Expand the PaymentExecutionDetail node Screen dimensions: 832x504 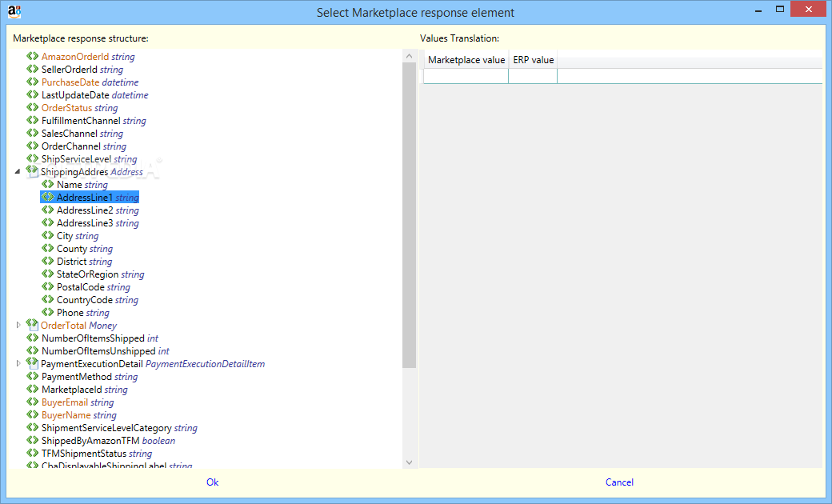click(18, 363)
